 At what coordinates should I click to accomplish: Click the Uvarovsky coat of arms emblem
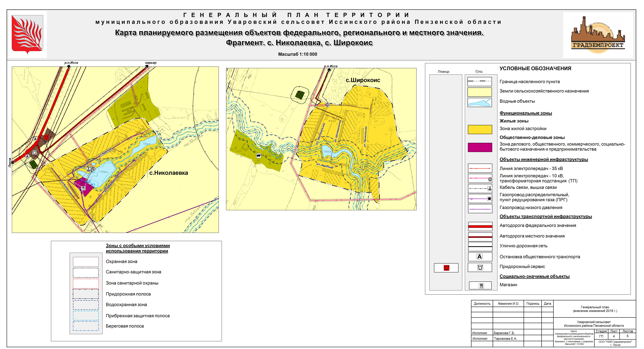point(27,34)
